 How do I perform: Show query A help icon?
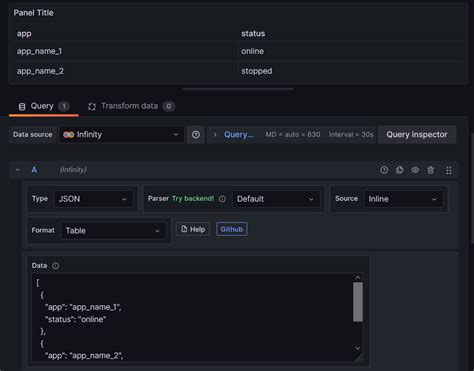point(384,170)
